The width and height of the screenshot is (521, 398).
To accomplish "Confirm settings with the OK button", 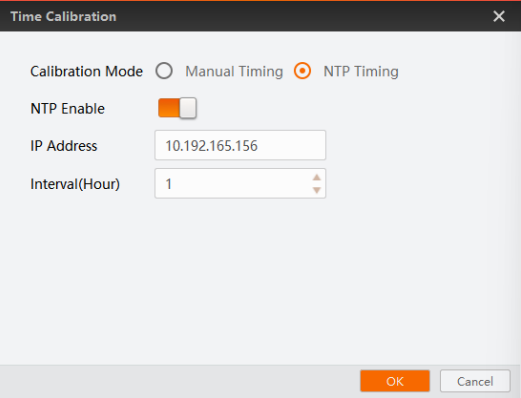I will tap(395, 381).
